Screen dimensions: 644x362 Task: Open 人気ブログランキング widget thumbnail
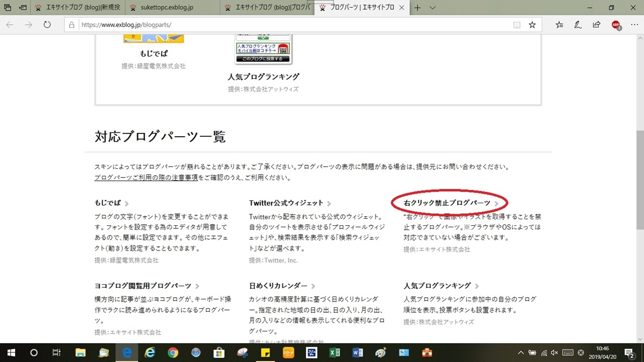coord(263,49)
